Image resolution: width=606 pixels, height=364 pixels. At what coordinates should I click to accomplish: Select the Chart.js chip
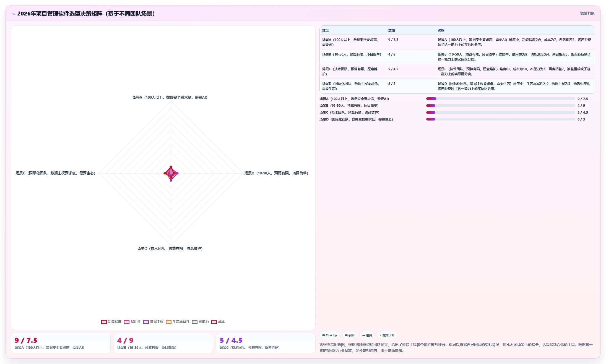pyautogui.click(x=330, y=335)
